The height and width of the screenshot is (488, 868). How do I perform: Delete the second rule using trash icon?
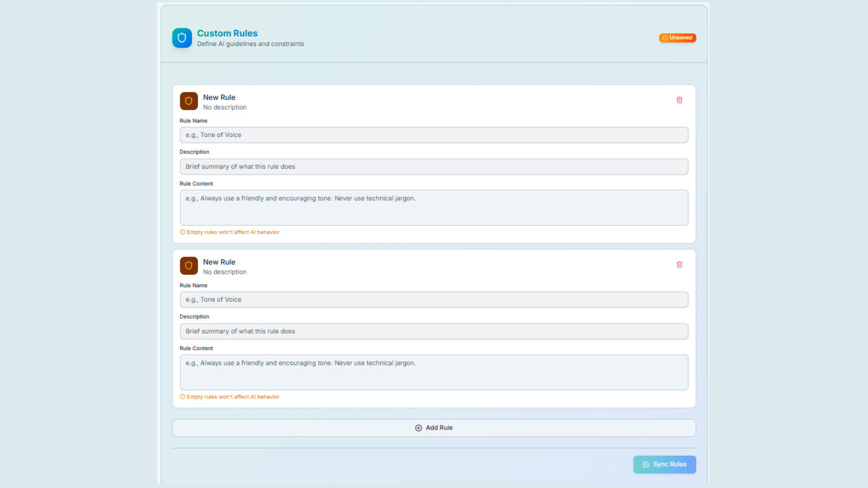click(679, 265)
